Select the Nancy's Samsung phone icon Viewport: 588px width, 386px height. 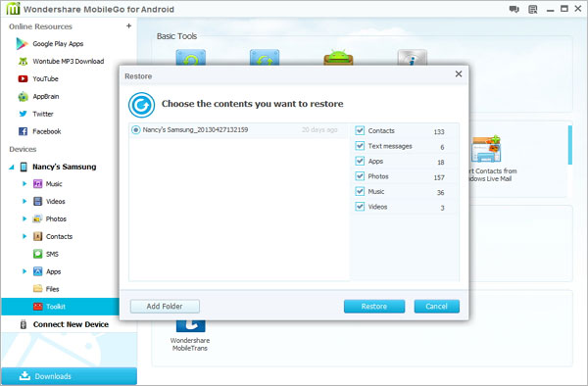click(24, 167)
